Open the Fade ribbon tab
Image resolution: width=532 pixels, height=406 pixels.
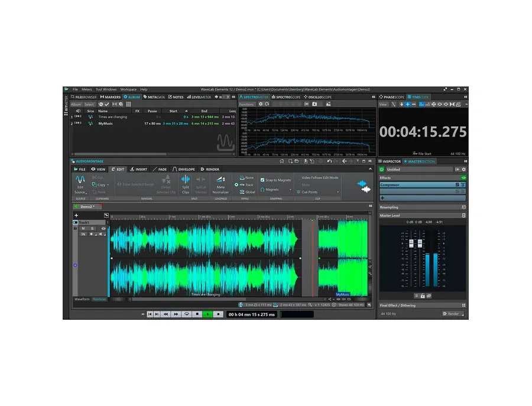(x=160, y=169)
